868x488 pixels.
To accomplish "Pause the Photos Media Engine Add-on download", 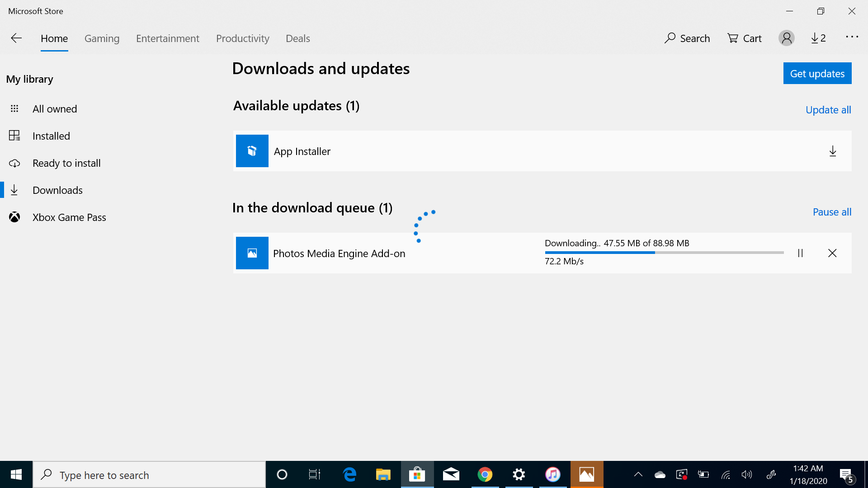I will click(800, 253).
